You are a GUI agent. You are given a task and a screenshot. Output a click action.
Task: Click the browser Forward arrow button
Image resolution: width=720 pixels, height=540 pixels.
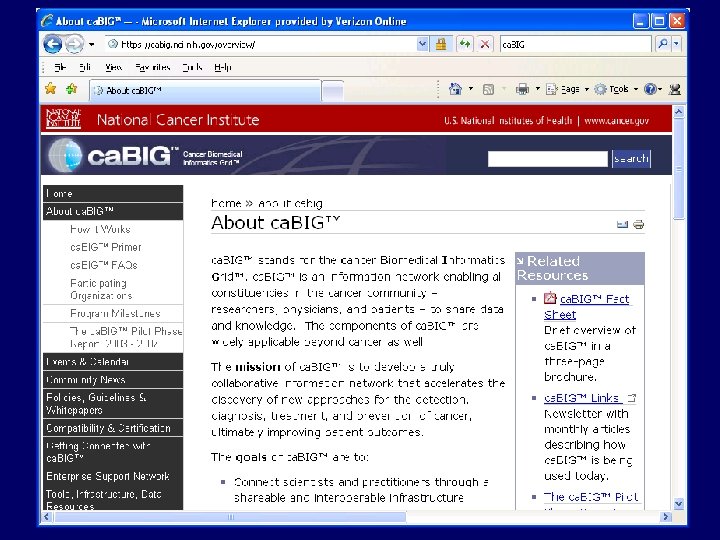(74, 45)
